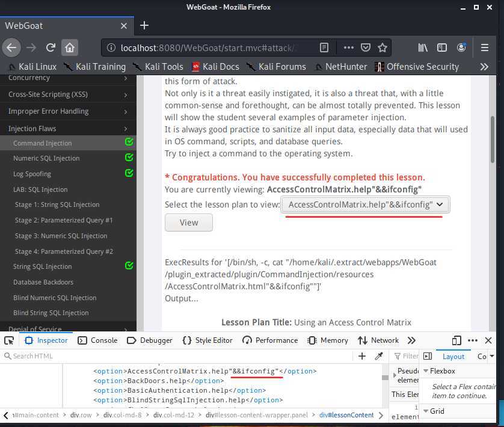Open Offensive Security bookmark
The height and width of the screenshot is (427, 504).
pyautogui.click(x=417, y=67)
